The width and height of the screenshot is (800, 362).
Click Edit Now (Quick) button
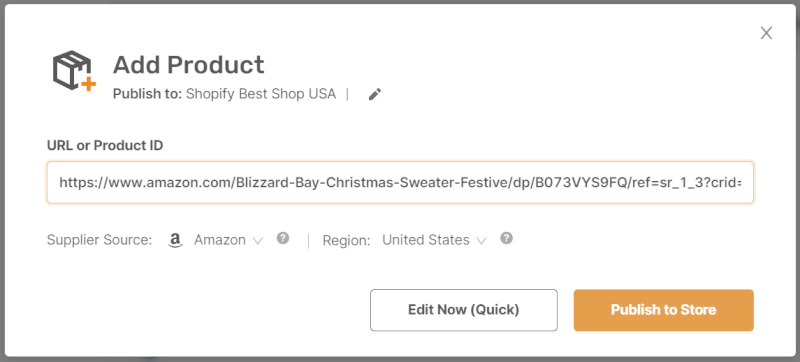[x=464, y=310]
